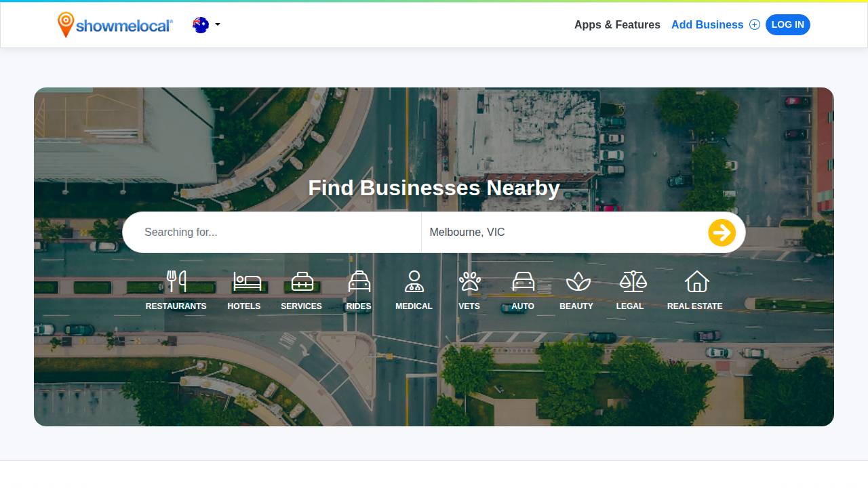The height and width of the screenshot is (488, 868).
Task: Click the showmelocal logo
Action: coord(115,25)
